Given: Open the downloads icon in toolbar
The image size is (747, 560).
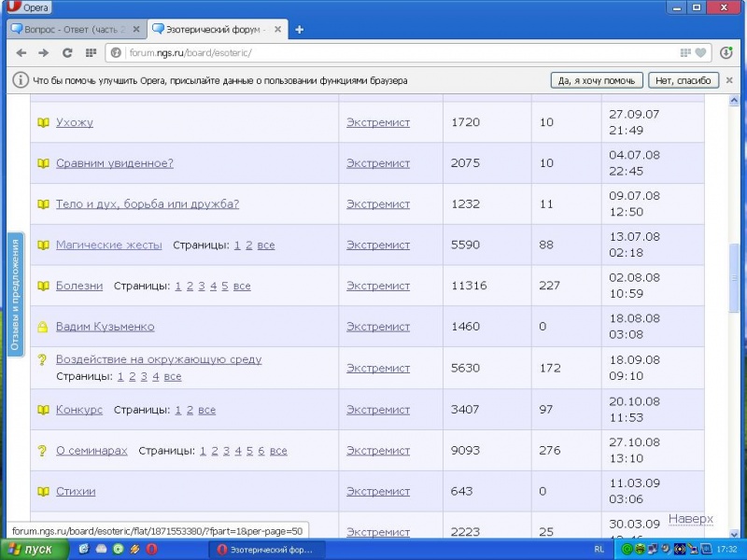Looking at the screenshot, I should (726, 53).
